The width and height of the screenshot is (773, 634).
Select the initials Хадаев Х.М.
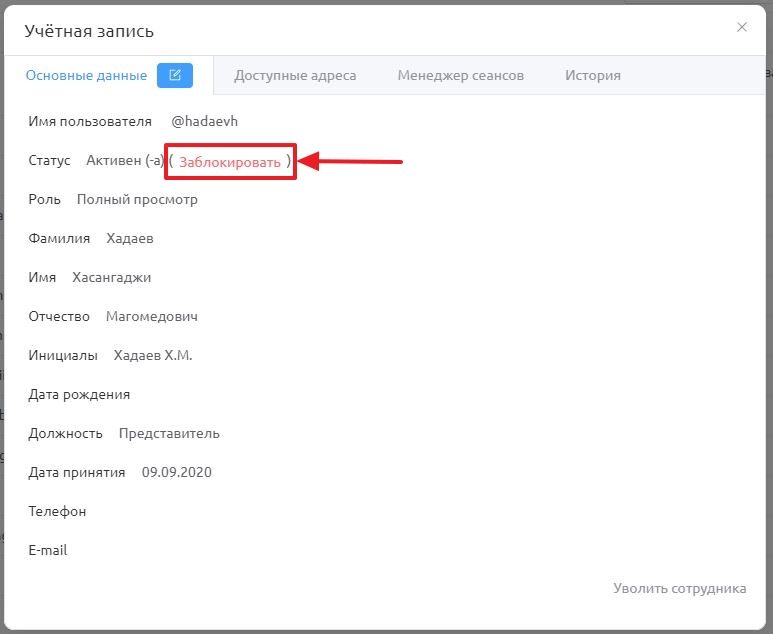coord(153,355)
